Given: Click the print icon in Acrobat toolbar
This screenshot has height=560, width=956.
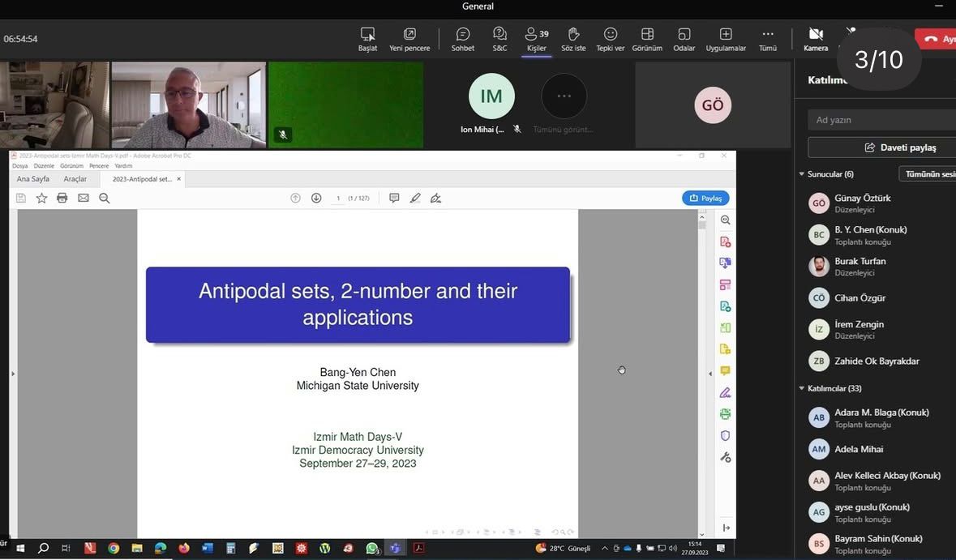Looking at the screenshot, I should pyautogui.click(x=62, y=198).
